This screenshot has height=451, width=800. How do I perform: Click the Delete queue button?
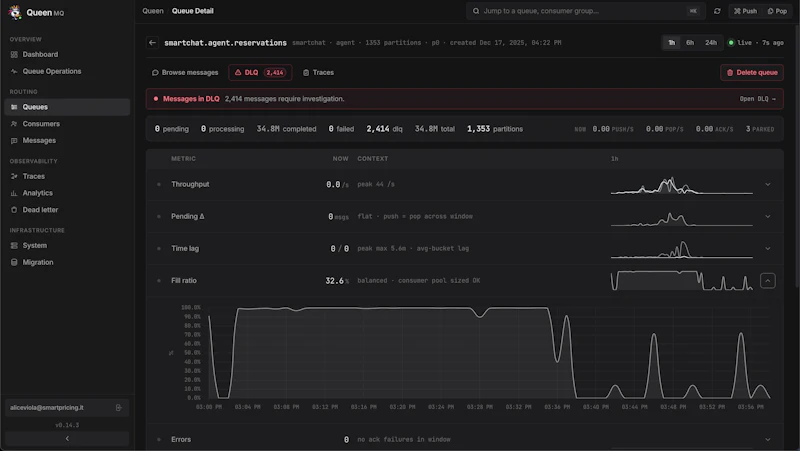coord(752,72)
